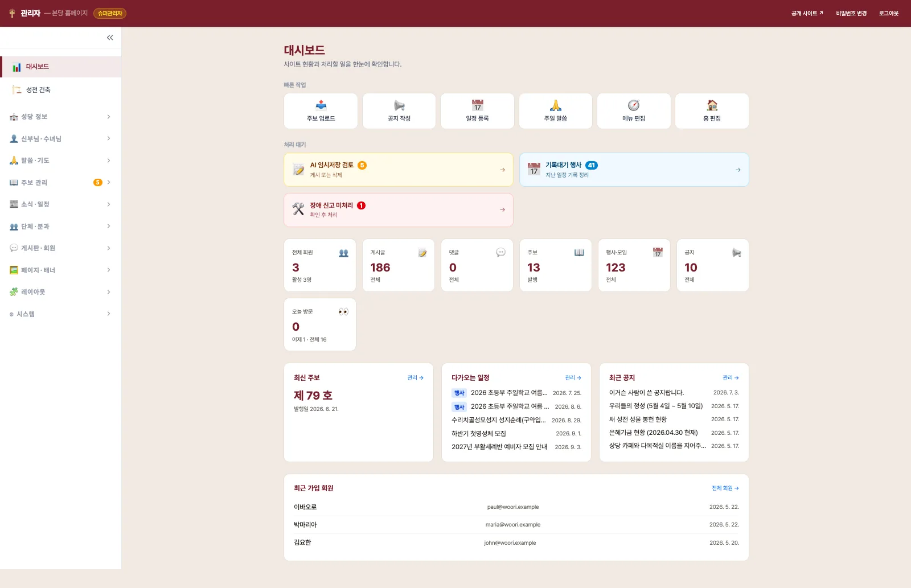Click the email paul@woori.example

click(513, 507)
